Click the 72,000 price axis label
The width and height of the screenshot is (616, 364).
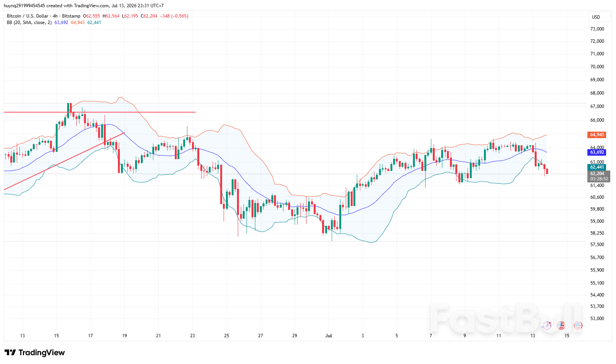click(x=597, y=41)
